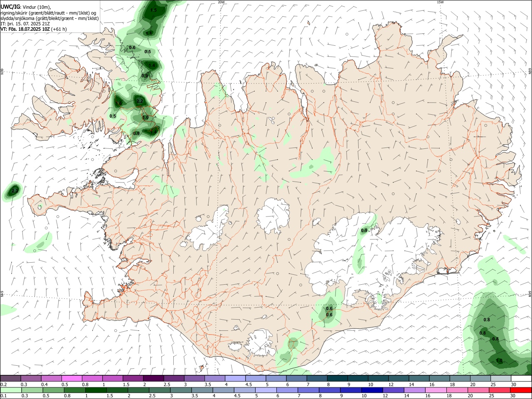Viewport: 532px width, 399px height.
Task: Pick the deep blue swatch labeled 10 in lower legend
Action: tap(372, 390)
